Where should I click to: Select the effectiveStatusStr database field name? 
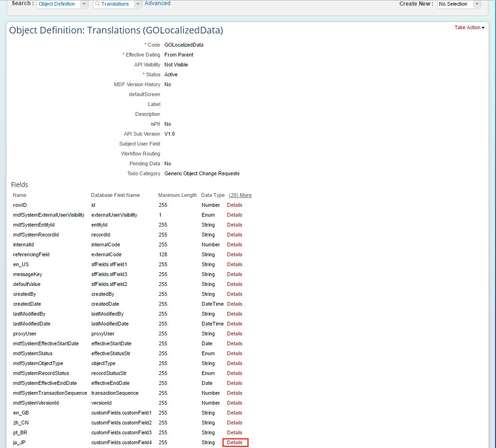[111, 353]
